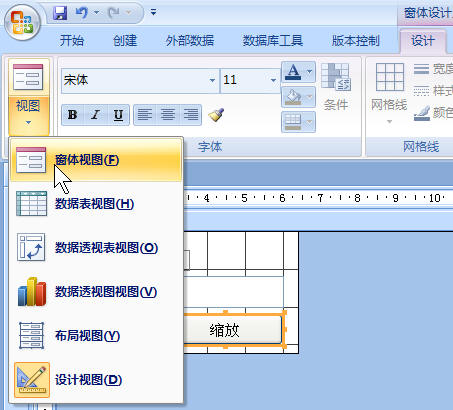Toggle underline formatting button
Viewport: 453px width, 410px height.
118,115
